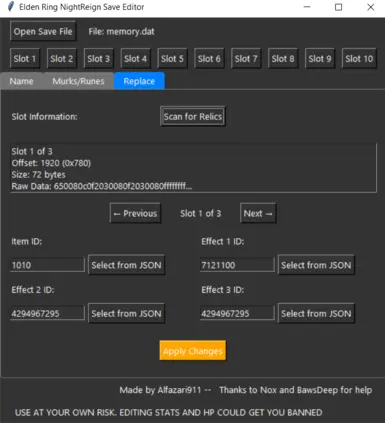Switch to Murks/Runes tab

(x=78, y=81)
